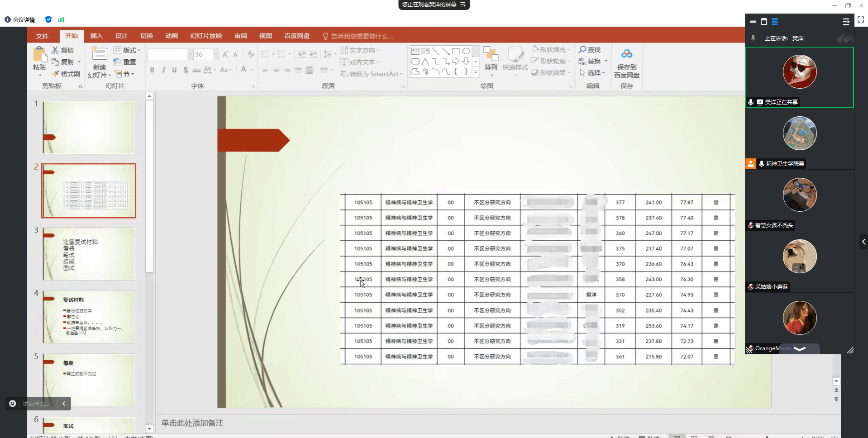Toggle Italic formatting

tap(163, 70)
